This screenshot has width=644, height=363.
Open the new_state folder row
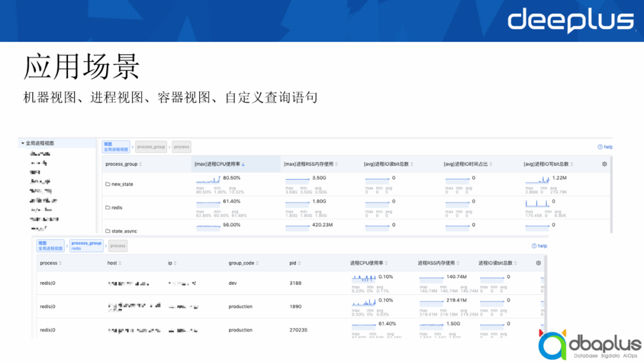(x=119, y=184)
